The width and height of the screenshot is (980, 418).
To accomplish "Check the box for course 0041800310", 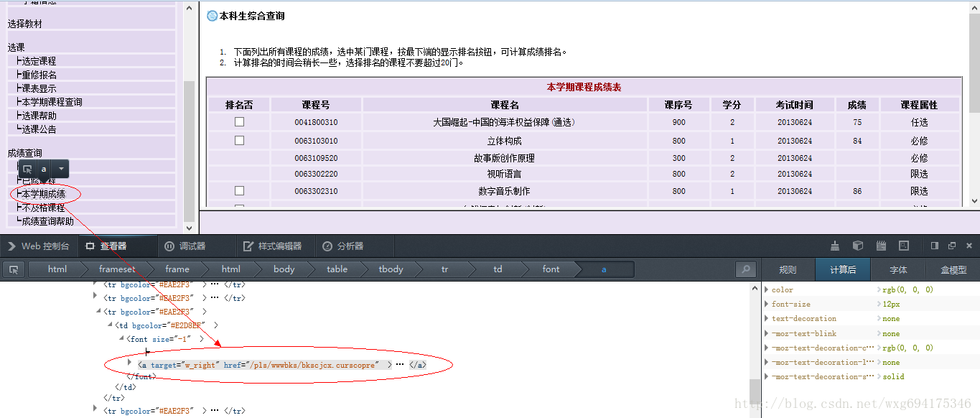I will point(239,122).
